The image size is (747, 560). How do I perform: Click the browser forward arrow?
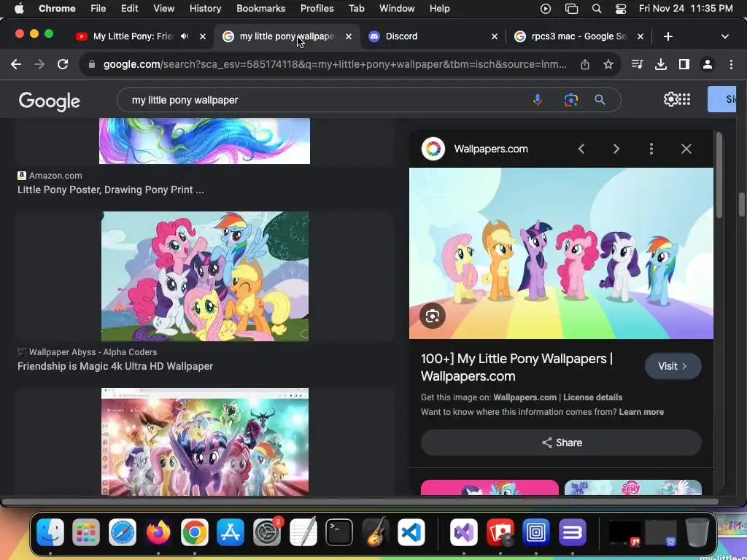[39, 64]
